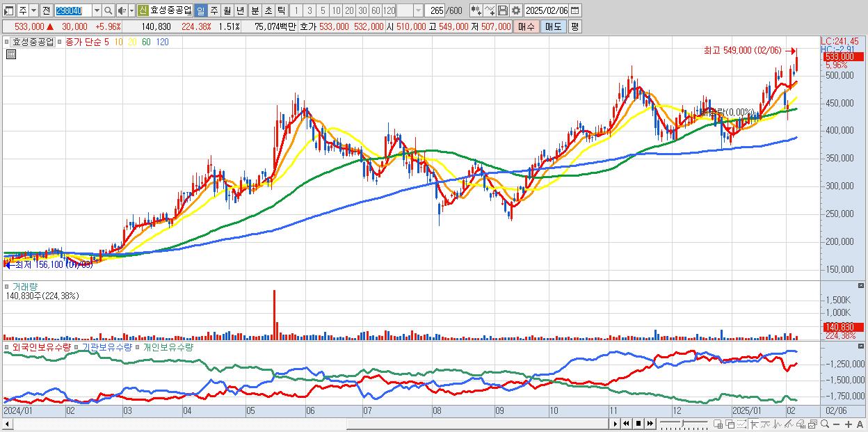Choose the 120 interval button

(x=389, y=11)
